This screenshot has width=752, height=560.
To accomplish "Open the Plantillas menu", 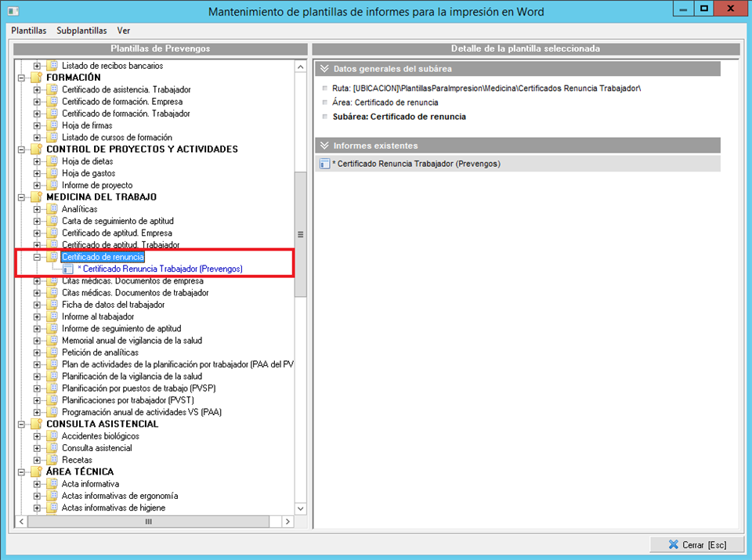I will coord(29,31).
